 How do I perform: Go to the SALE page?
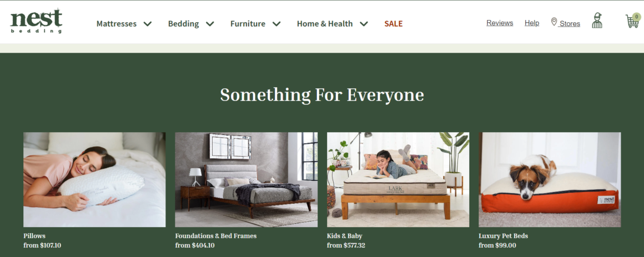pyautogui.click(x=394, y=24)
